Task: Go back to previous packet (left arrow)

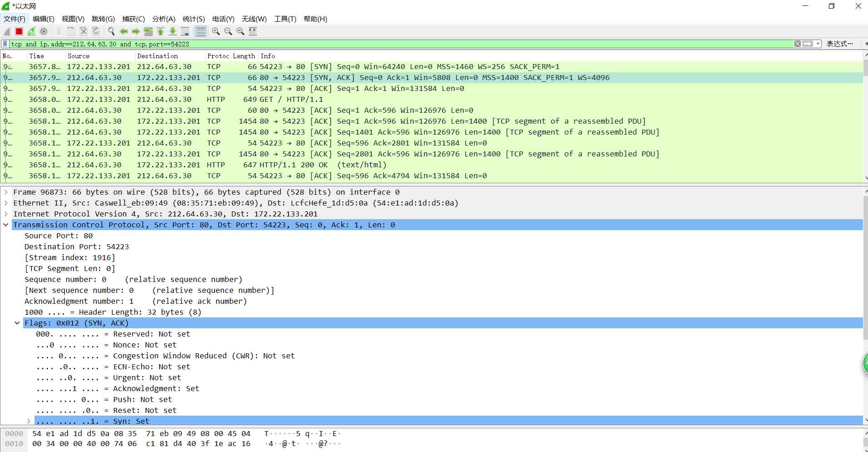Action: (x=123, y=31)
